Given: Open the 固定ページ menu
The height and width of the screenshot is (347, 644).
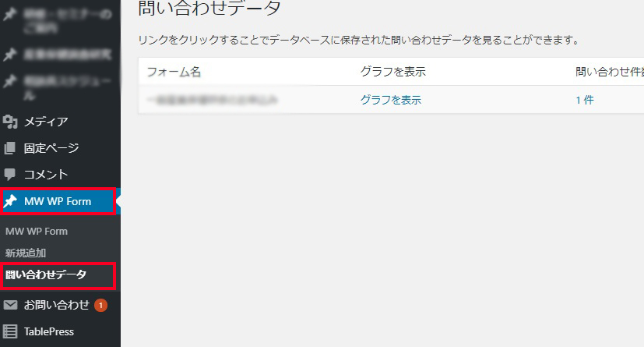Looking at the screenshot, I should pos(51,148).
